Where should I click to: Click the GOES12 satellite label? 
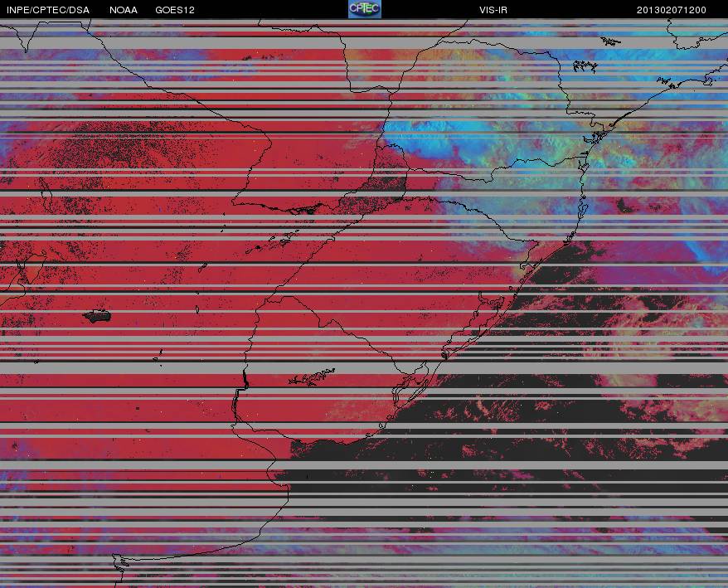pos(175,10)
